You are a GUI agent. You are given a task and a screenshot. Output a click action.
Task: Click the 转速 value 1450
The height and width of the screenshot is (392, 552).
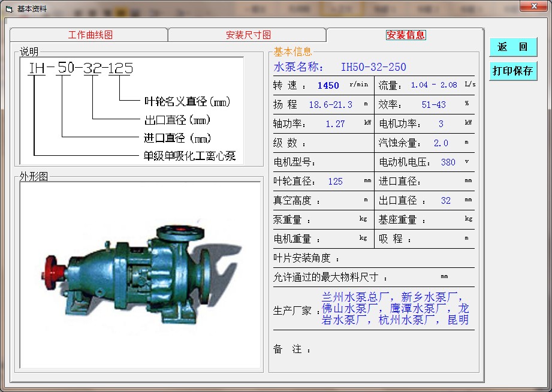tap(328, 86)
